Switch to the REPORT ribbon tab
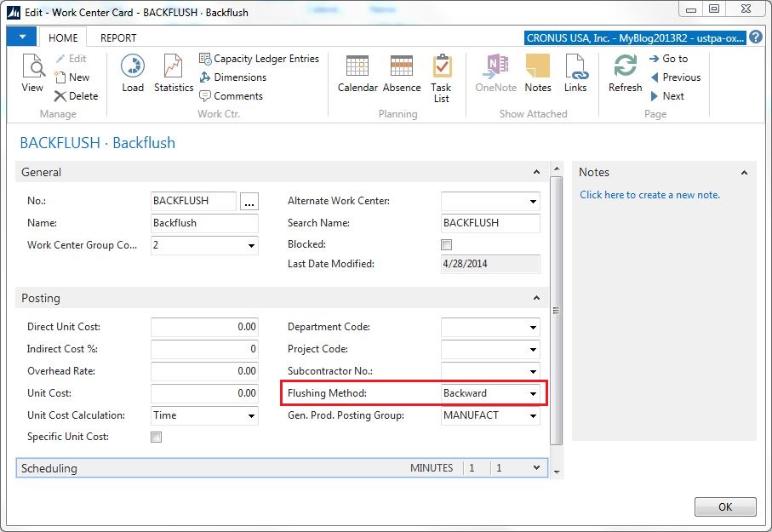The height and width of the screenshot is (532, 772). tap(118, 38)
